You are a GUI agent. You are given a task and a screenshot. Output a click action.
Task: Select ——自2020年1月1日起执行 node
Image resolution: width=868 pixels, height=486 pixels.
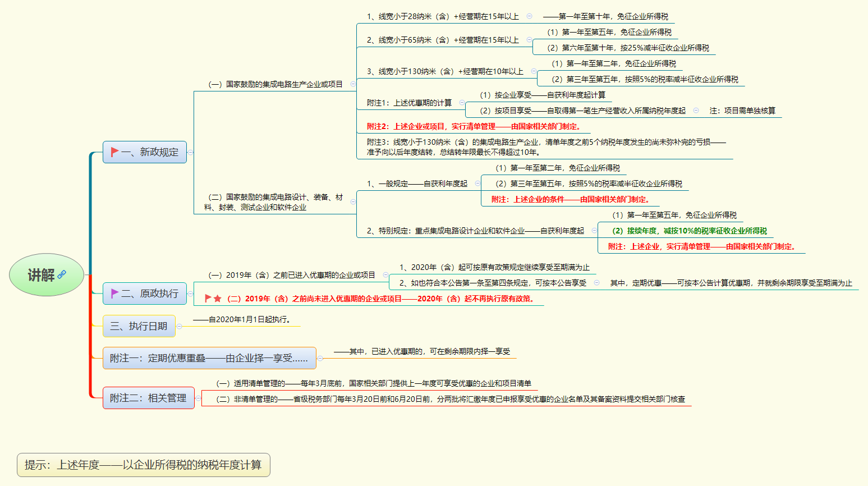coord(243,319)
